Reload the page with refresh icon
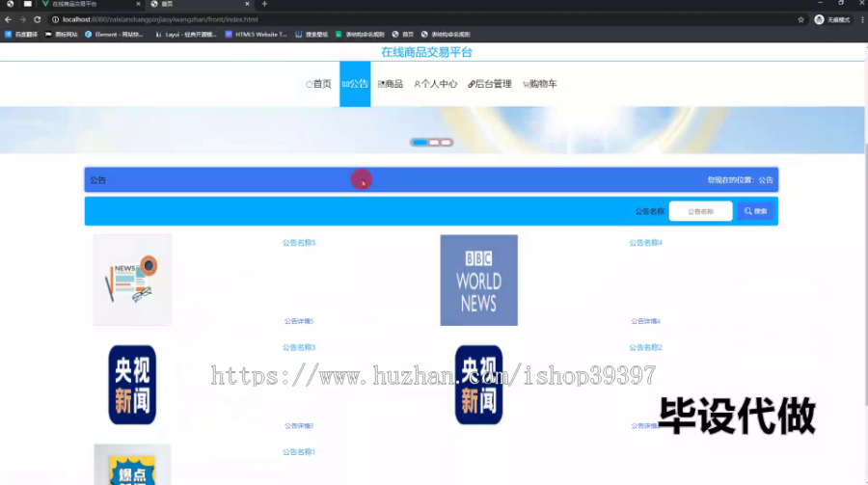The height and width of the screenshot is (485, 868). click(x=37, y=19)
